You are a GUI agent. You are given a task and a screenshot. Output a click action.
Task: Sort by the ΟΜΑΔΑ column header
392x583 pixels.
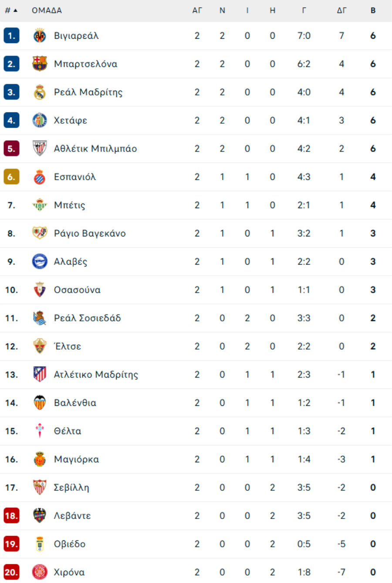click(47, 10)
